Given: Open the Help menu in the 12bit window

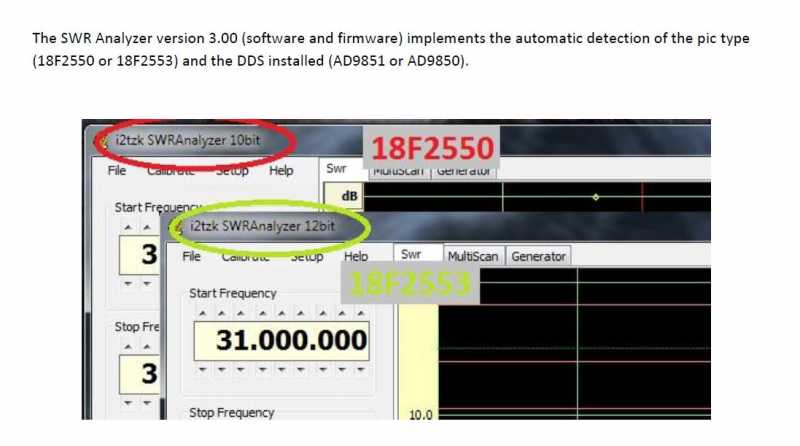Looking at the screenshot, I should pyautogui.click(x=356, y=256).
